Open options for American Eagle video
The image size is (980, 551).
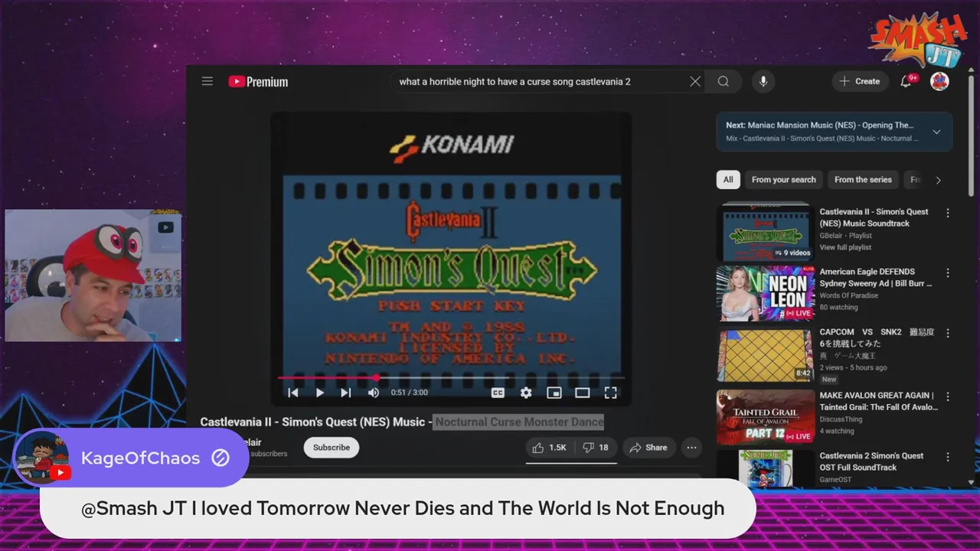click(x=948, y=272)
